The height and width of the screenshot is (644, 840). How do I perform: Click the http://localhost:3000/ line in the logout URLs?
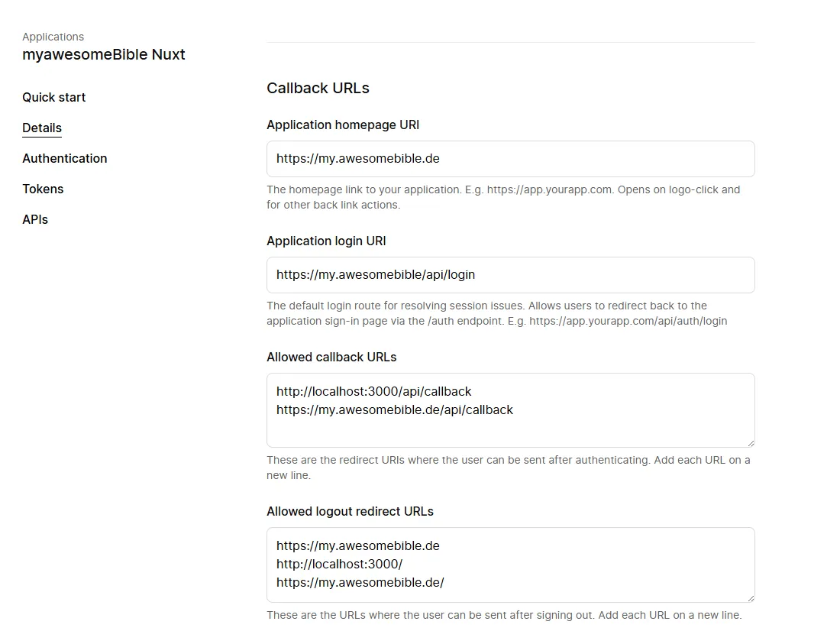[339, 565]
